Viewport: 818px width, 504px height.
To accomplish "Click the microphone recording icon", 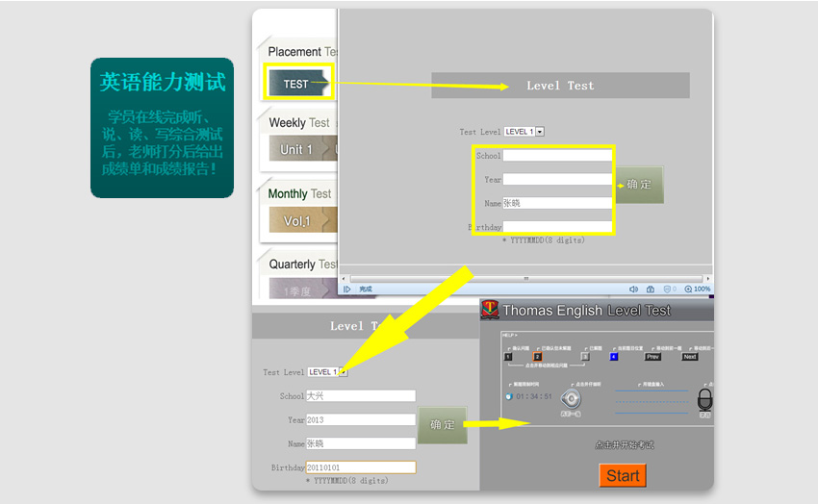I will click(704, 400).
